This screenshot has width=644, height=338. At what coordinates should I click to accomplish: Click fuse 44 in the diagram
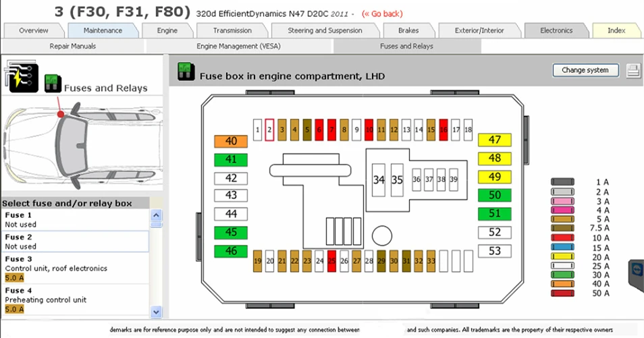tap(231, 214)
